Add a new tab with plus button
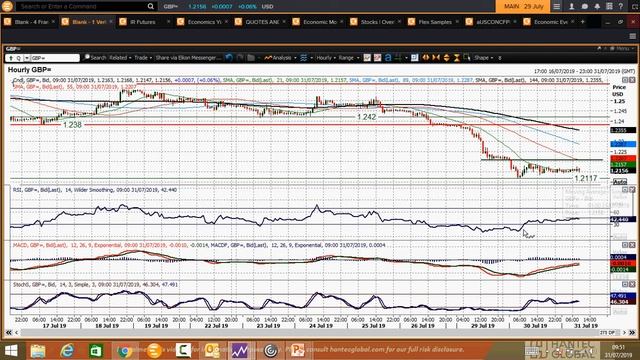This screenshot has width=640, height=360. pos(583,22)
